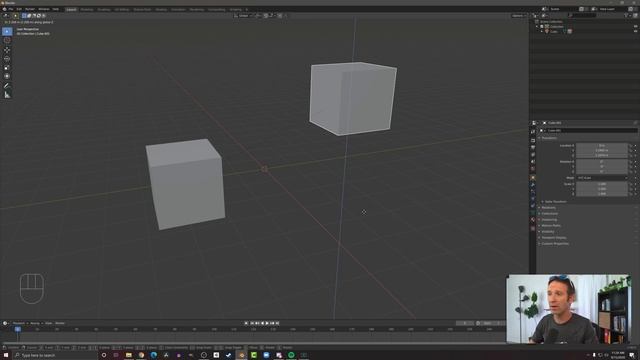Click the Windows taskbar search box
This screenshot has height=360, width=640.
[54, 356]
